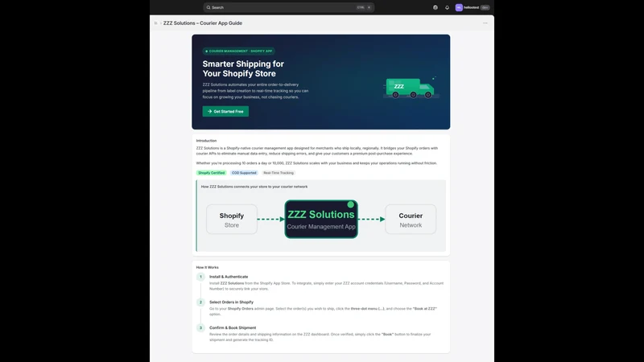Click step 2 number circle
644x362 pixels.
(x=200, y=302)
